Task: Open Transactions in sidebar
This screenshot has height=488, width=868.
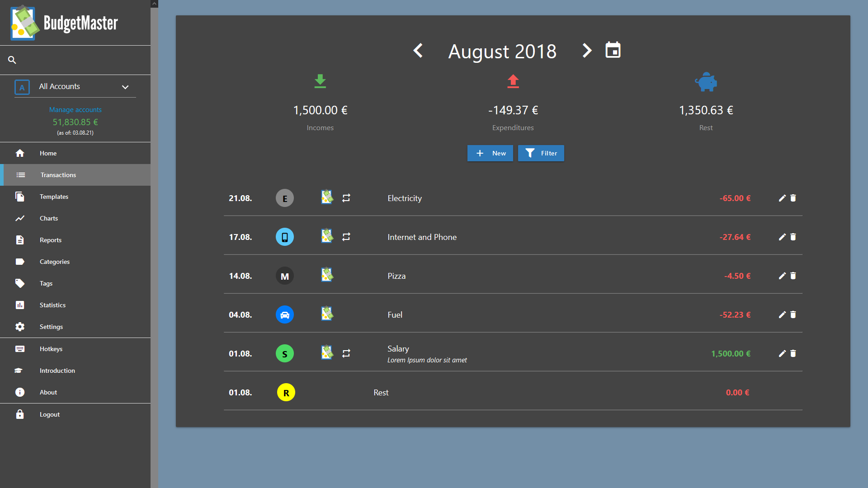Action: (x=75, y=175)
